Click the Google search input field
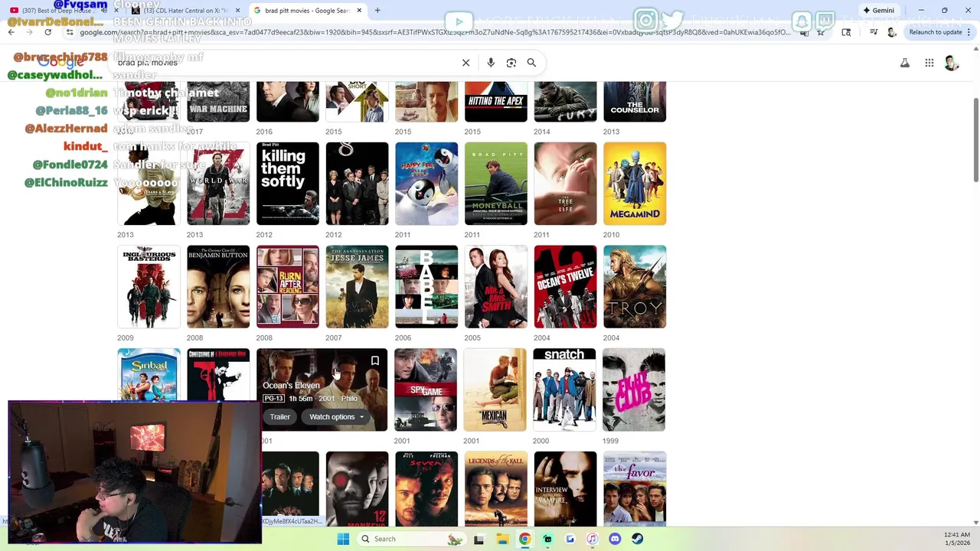This screenshot has height=551, width=980. coord(287,63)
